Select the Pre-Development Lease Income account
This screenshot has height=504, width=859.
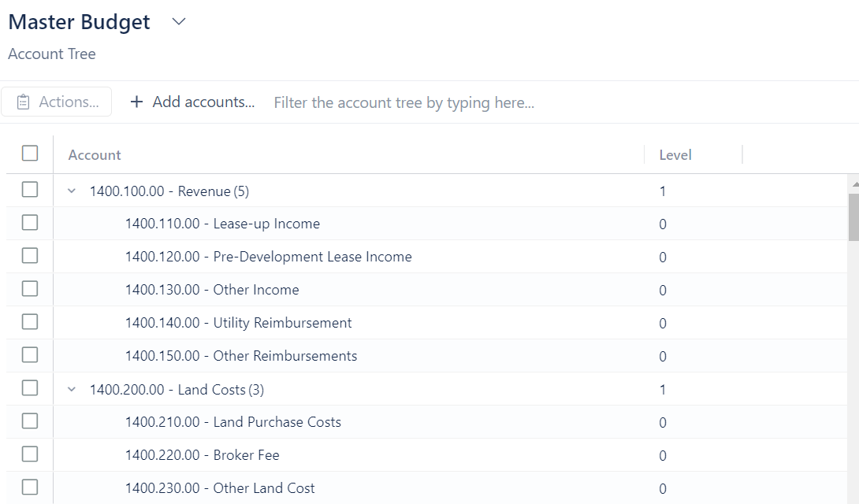click(268, 257)
